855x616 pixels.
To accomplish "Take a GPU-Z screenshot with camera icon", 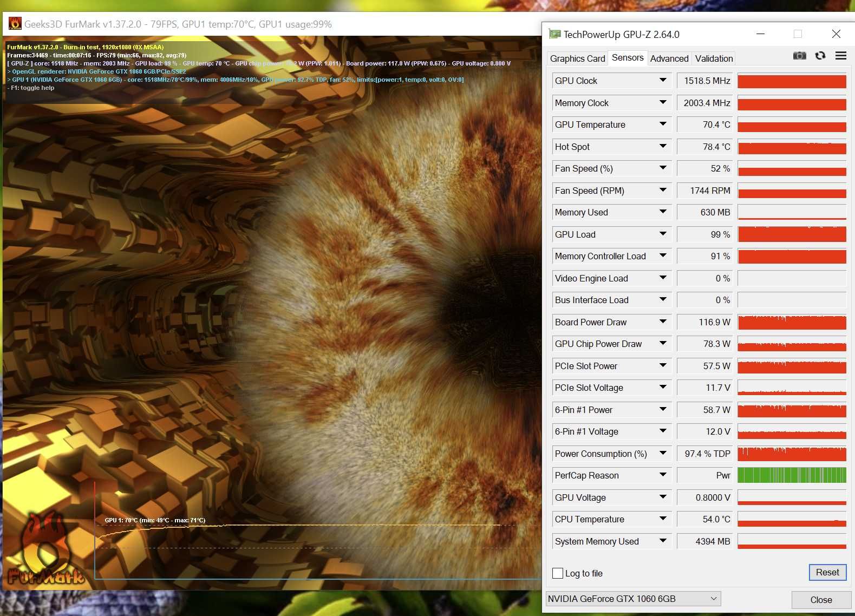I will click(799, 56).
